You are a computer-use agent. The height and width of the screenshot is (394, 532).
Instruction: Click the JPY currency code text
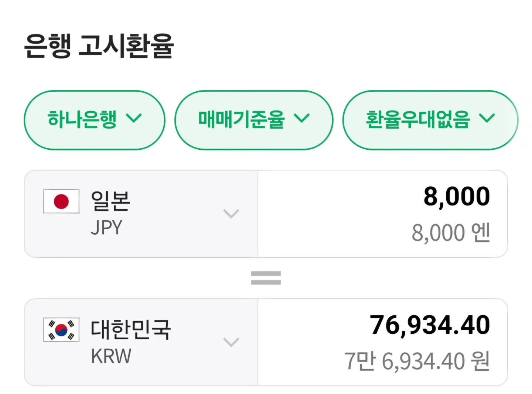coord(106,227)
